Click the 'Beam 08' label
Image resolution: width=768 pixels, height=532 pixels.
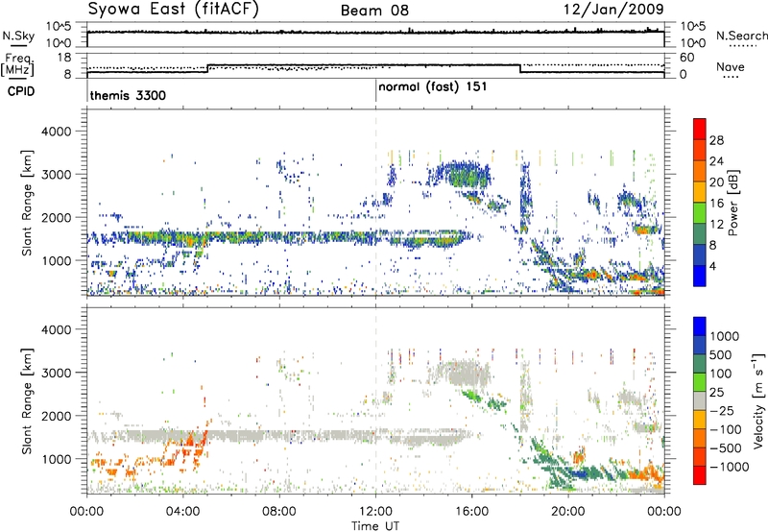click(374, 11)
